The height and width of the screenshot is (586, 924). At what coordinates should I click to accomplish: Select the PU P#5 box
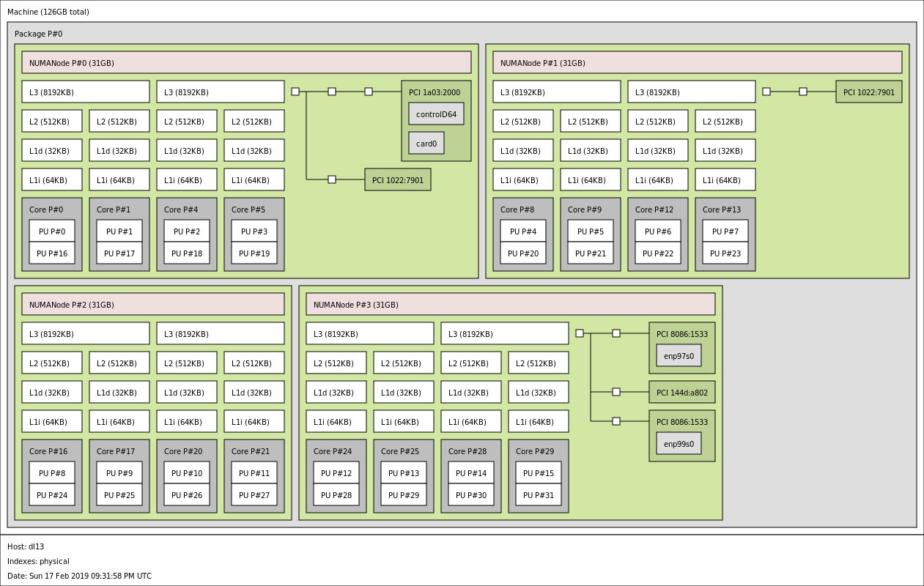point(591,231)
